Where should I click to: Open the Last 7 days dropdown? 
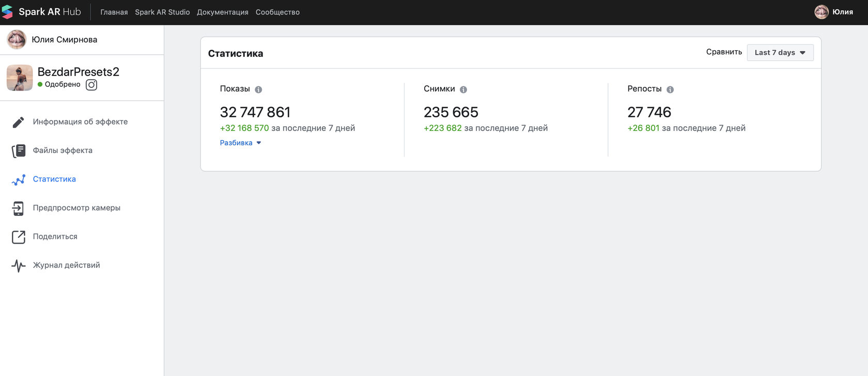tap(780, 53)
